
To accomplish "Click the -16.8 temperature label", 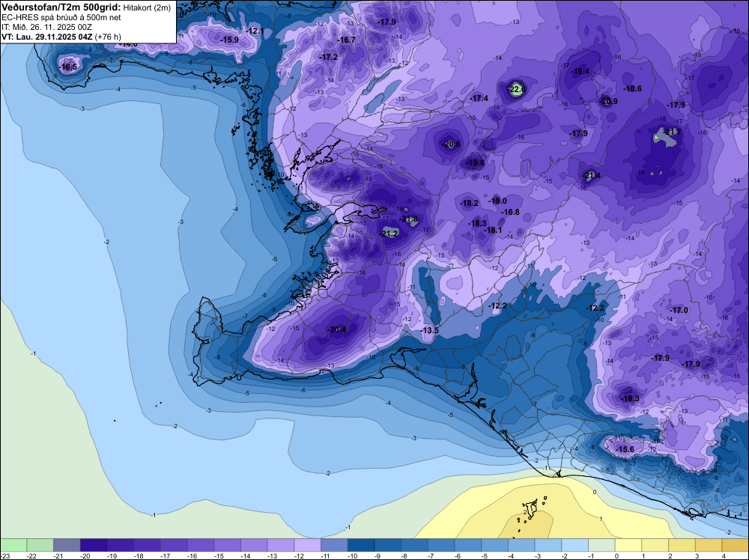I will (x=510, y=213).
